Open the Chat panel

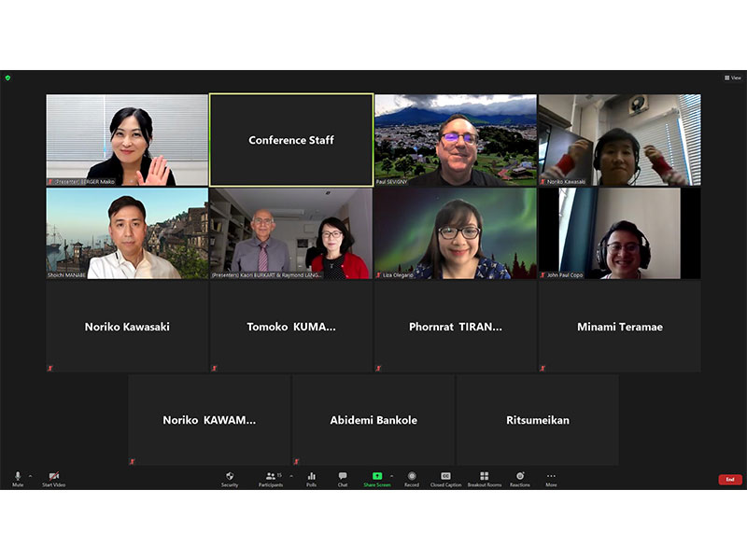343,477
